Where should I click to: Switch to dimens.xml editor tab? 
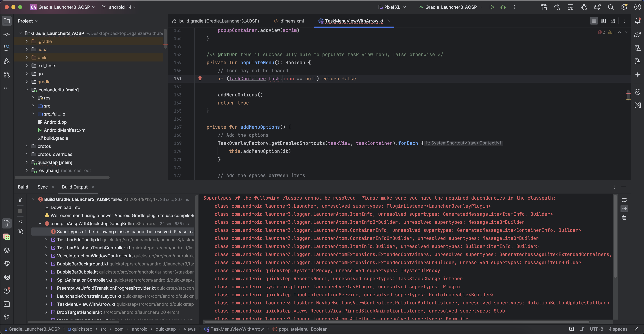(x=289, y=21)
